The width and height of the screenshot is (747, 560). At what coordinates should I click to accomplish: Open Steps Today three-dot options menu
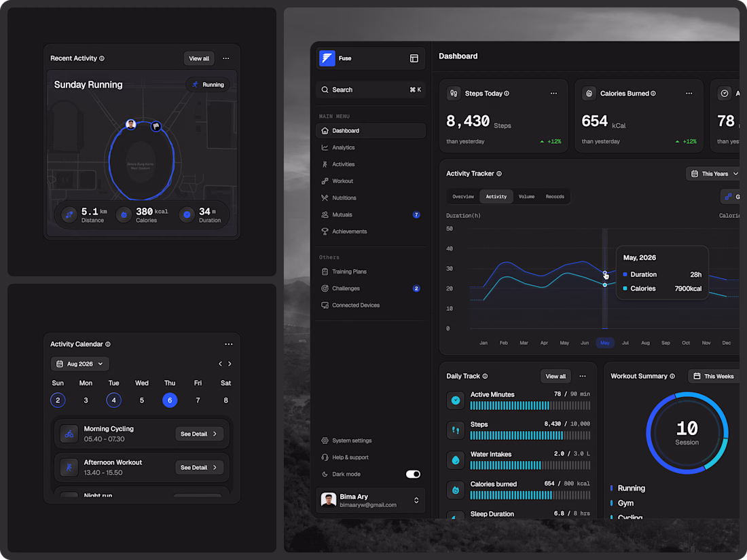coord(553,94)
